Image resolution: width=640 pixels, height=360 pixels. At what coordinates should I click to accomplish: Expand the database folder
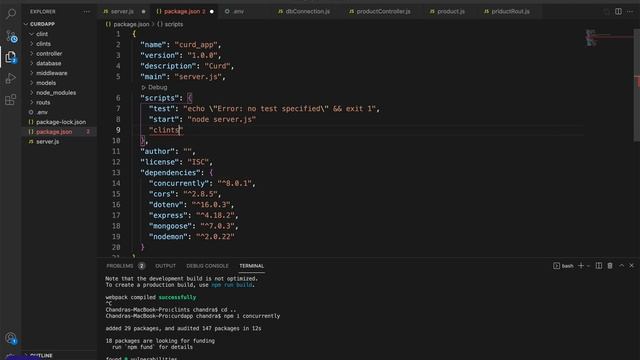pyautogui.click(x=59, y=63)
